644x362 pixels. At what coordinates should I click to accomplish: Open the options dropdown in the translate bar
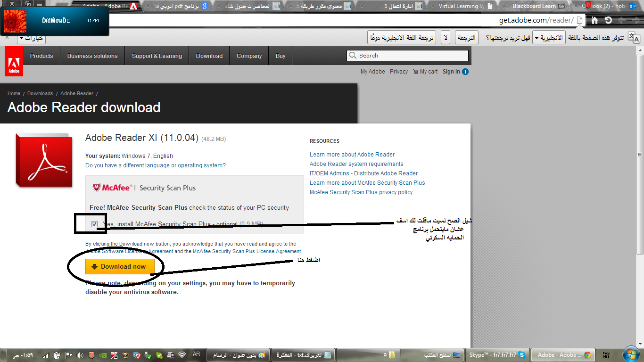31,38
